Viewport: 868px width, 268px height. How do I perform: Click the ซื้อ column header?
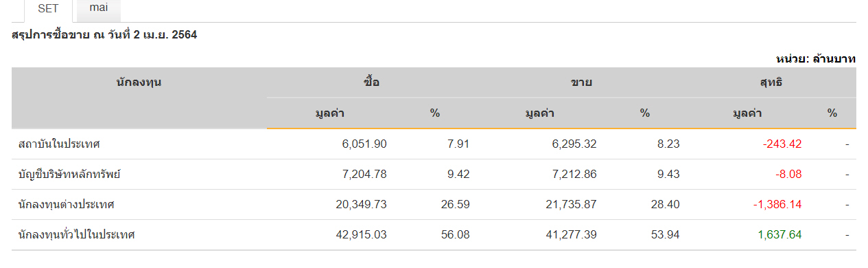click(372, 82)
